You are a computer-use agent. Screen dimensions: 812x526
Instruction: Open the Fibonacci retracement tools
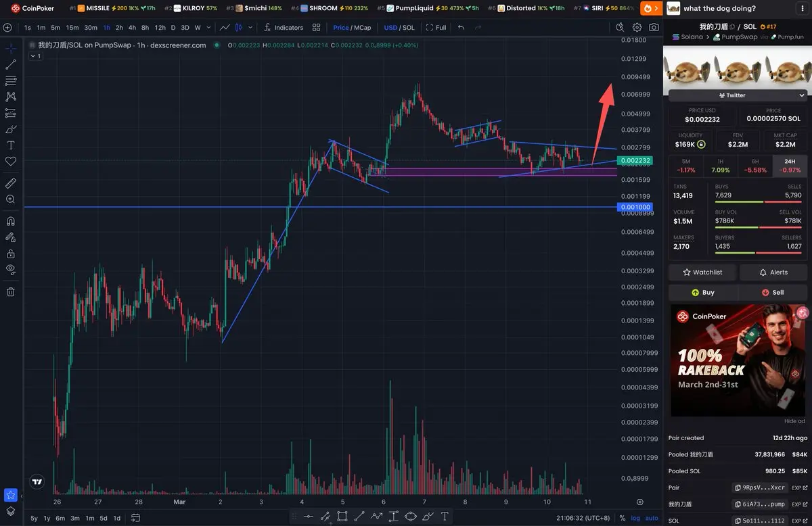pyautogui.click(x=11, y=80)
